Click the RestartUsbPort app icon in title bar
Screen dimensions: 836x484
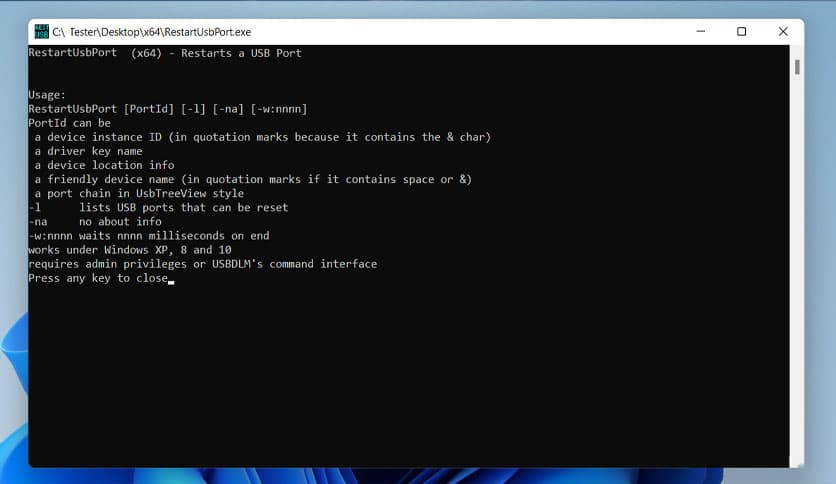coord(42,31)
